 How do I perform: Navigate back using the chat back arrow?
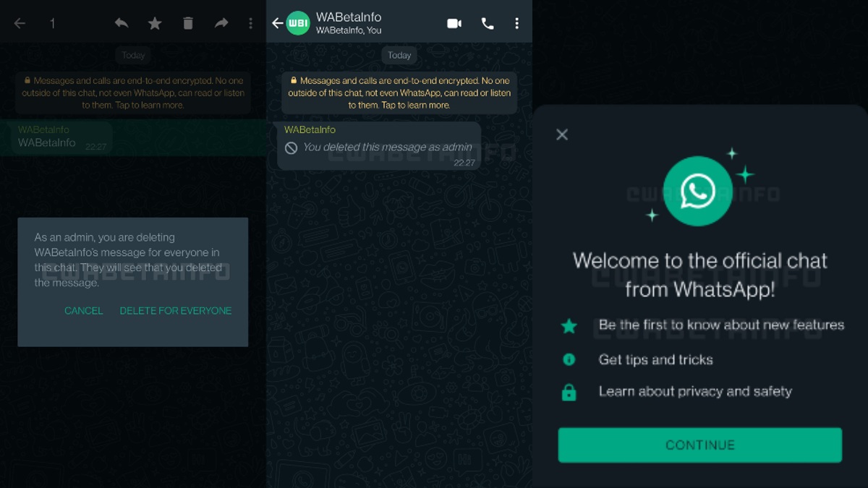pyautogui.click(x=276, y=22)
